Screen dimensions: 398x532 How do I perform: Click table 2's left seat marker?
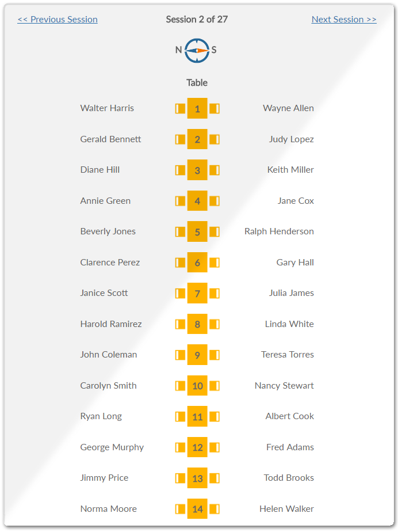coord(181,139)
